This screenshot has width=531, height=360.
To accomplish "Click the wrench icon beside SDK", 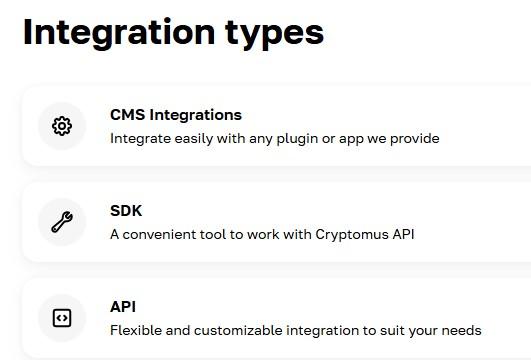I will pos(62,222).
